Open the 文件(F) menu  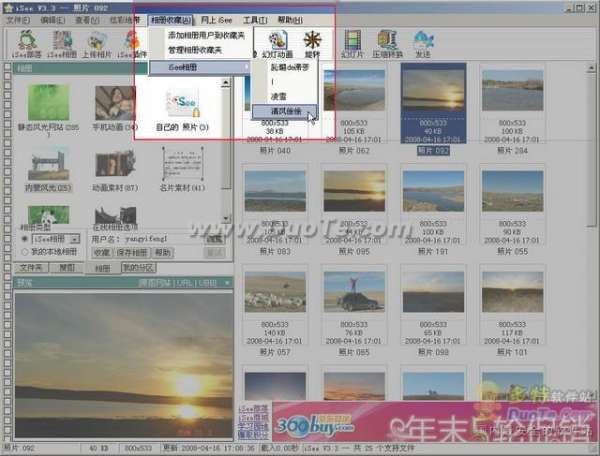click(x=18, y=20)
